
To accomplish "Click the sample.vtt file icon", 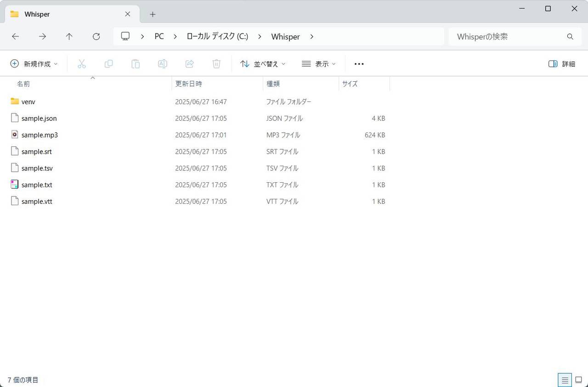I will click(15, 201).
